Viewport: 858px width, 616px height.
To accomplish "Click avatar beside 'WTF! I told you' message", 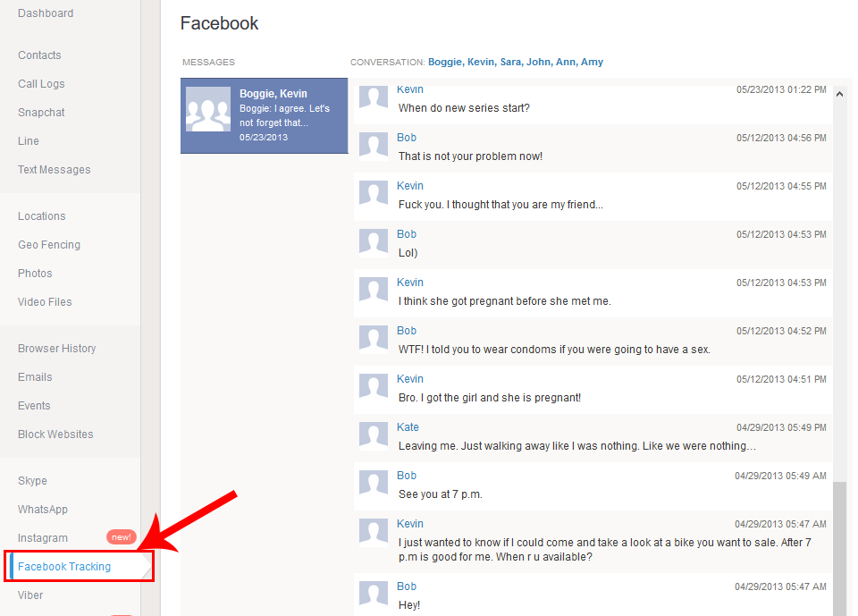I will tap(374, 338).
